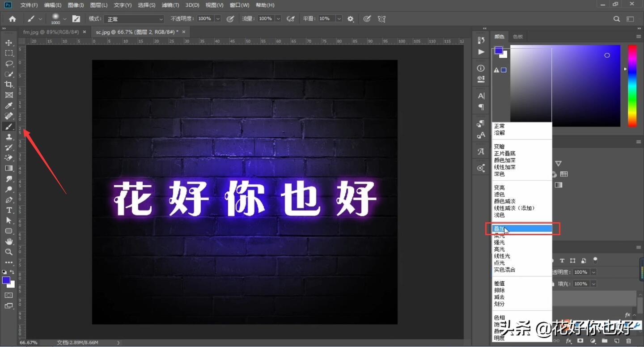This screenshot has height=347, width=644.
Task: Choose 滤色 blend mode
Action: coord(499,195)
